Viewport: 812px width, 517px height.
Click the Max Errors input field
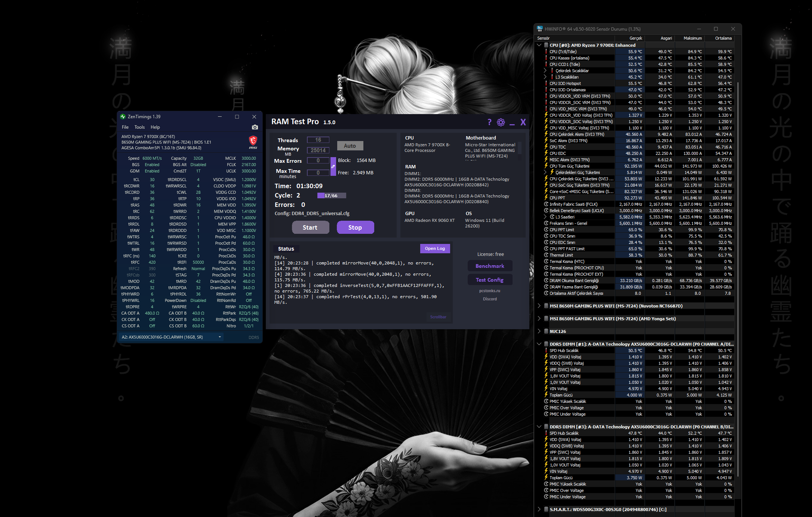[318, 160]
